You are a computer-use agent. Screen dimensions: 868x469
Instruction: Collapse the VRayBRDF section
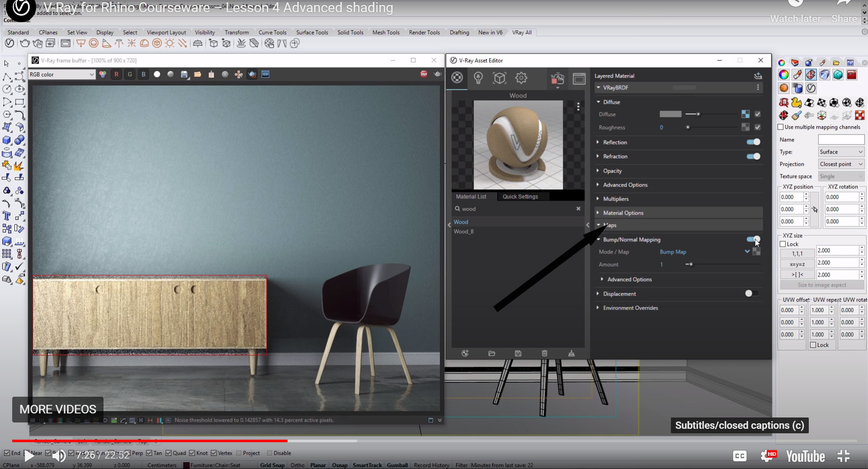pyautogui.click(x=599, y=87)
